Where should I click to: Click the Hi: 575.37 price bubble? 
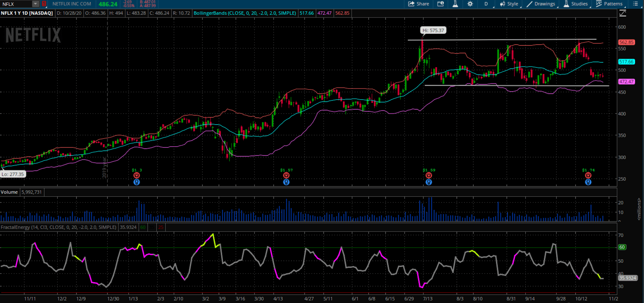point(433,30)
